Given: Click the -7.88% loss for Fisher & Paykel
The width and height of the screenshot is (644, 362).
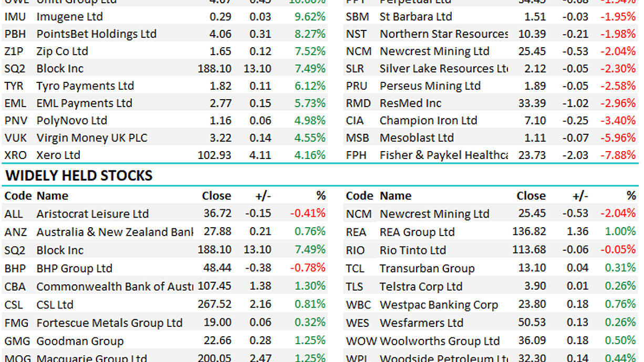Looking at the screenshot, I should pos(618,155).
